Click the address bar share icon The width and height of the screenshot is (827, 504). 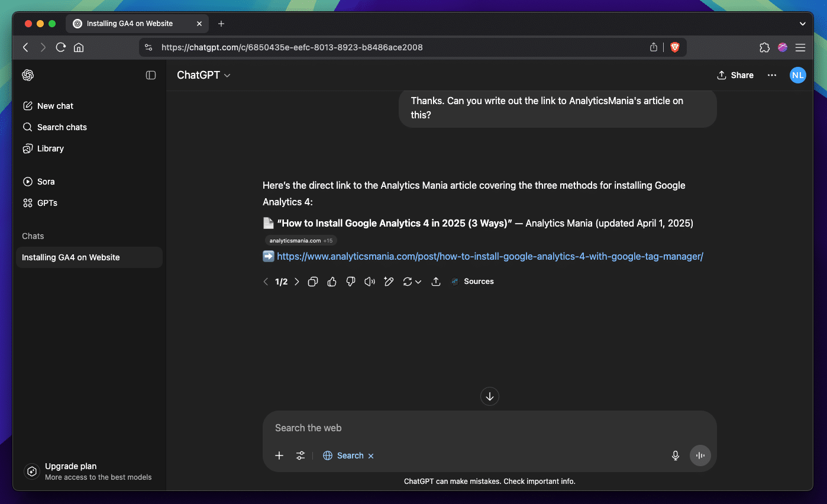(654, 47)
